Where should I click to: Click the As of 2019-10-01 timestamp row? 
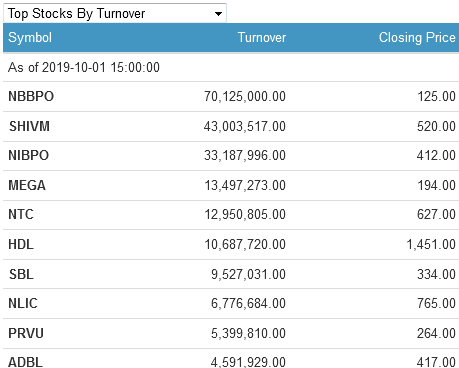tap(231, 67)
